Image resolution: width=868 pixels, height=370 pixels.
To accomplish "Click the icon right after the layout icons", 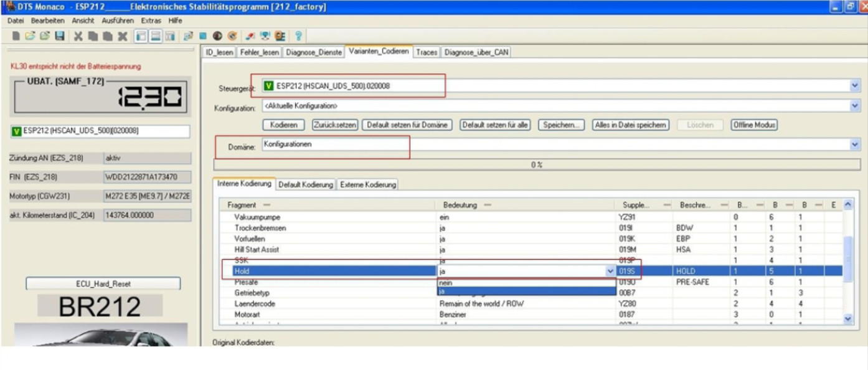I will click(187, 36).
